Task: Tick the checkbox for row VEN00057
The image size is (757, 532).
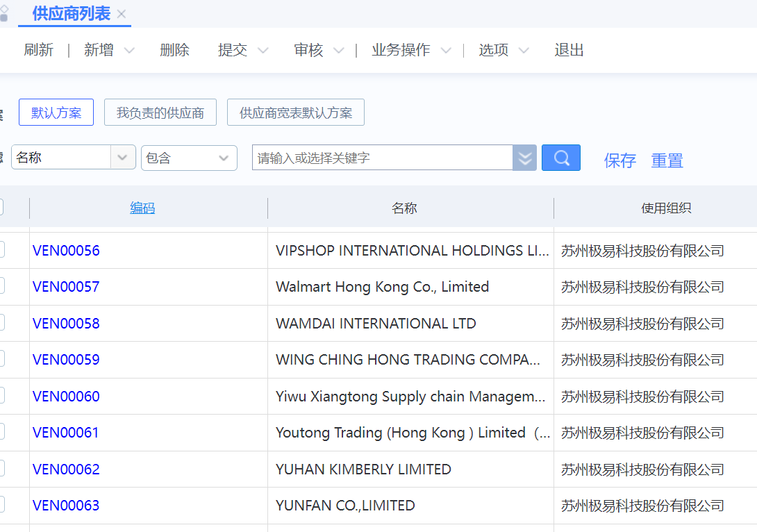Action: [1, 285]
